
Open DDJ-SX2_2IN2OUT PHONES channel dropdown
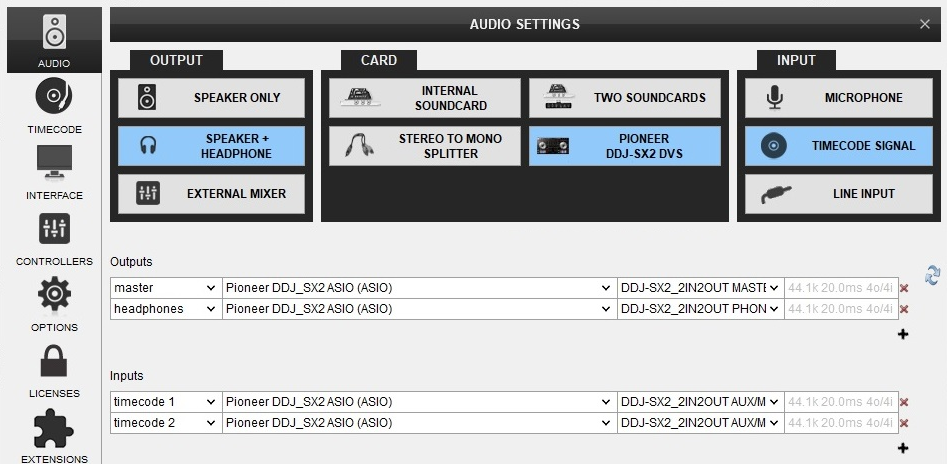click(x=701, y=309)
